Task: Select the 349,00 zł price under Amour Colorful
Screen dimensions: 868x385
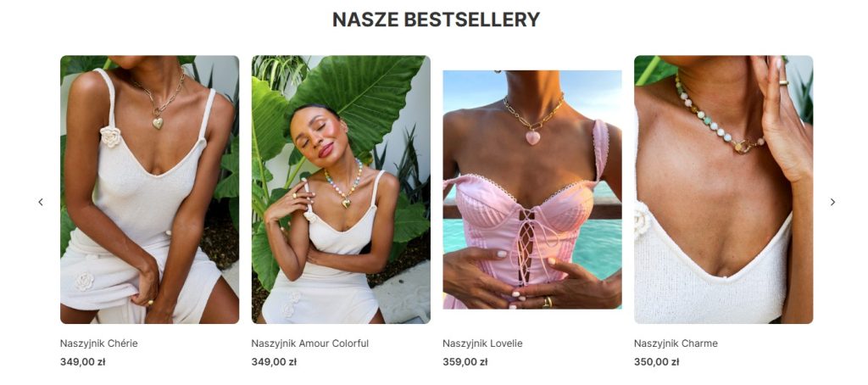Action: [x=274, y=362]
